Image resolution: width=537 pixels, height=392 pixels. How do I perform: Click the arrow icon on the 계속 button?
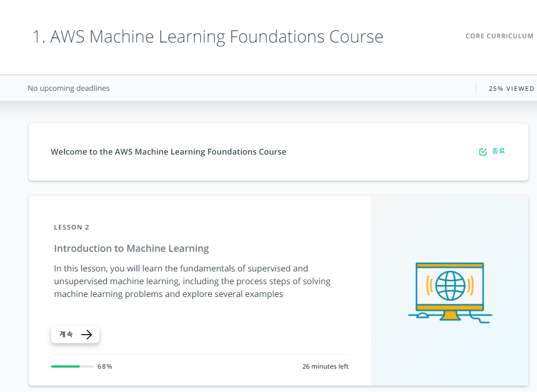[x=87, y=335]
